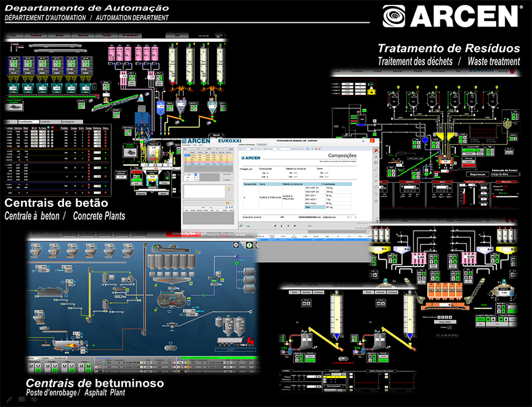This screenshot has width=532, height=407.
Task: Click the Composições report title
Action: click(x=341, y=156)
